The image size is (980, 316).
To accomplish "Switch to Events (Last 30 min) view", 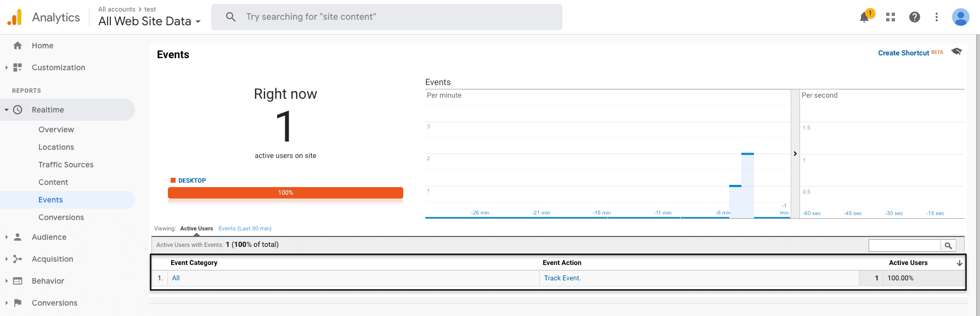I will [x=245, y=229].
